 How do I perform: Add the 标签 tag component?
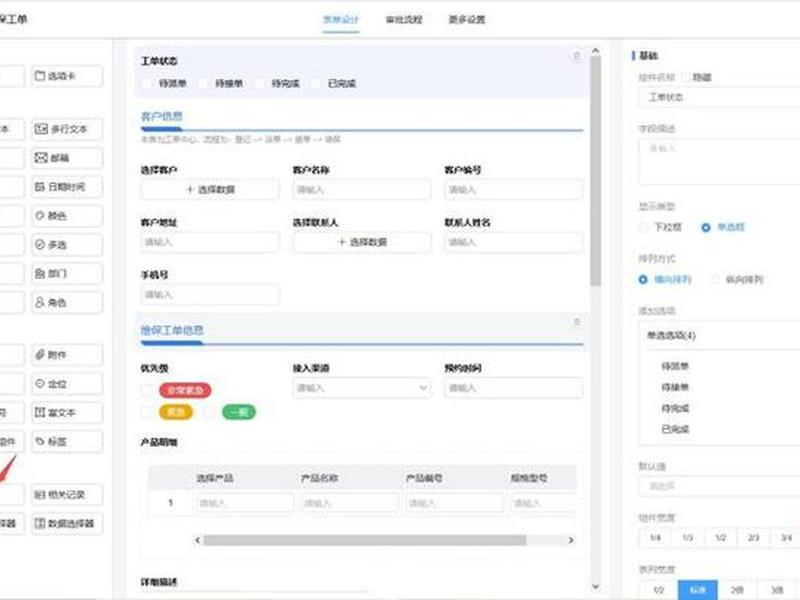[x=67, y=441]
